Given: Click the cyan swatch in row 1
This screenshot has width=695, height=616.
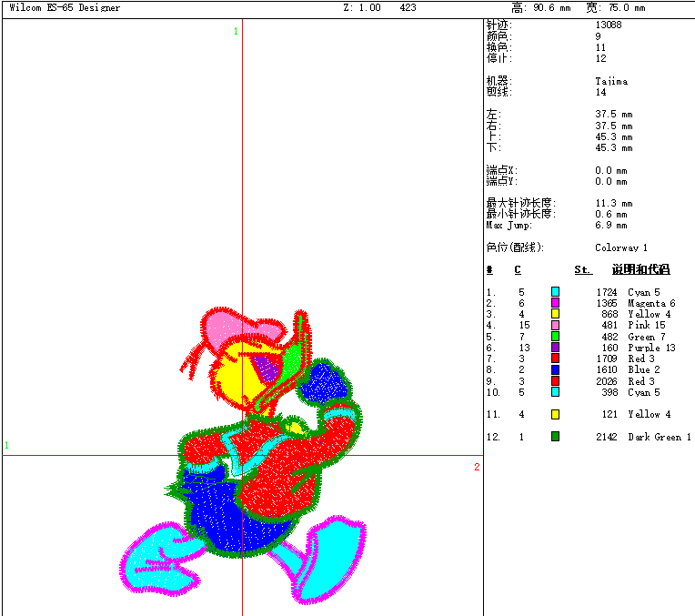Looking at the screenshot, I should pyautogui.click(x=555, y=292).
